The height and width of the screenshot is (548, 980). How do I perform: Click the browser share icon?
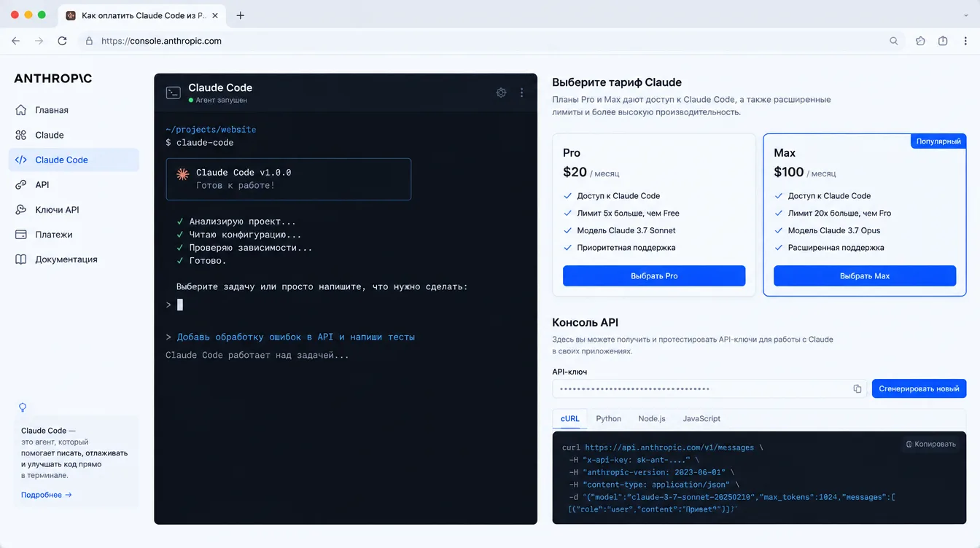pyautogui.click(x=943, y=41)
